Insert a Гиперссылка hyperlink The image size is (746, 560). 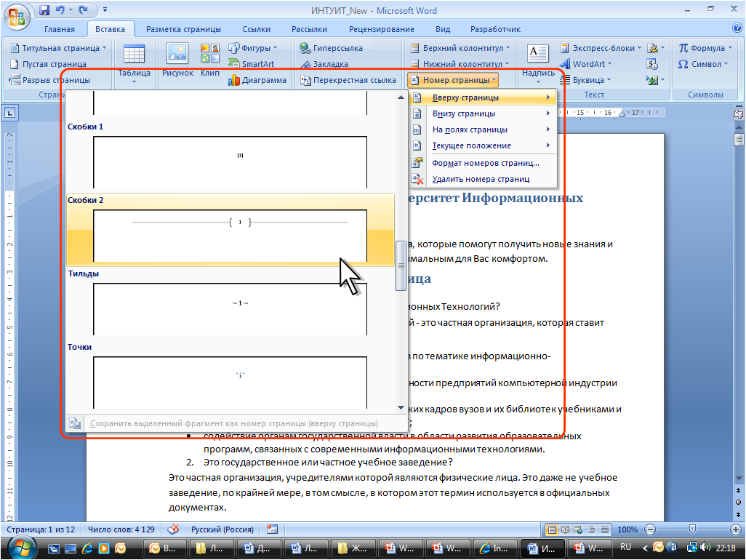pyautogui.click(x=331, y=47)
